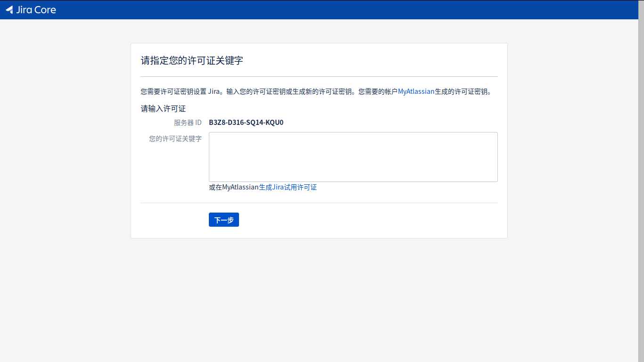Open the MyAtlassian link in the description
644x362 pixels.
[416, 91]
